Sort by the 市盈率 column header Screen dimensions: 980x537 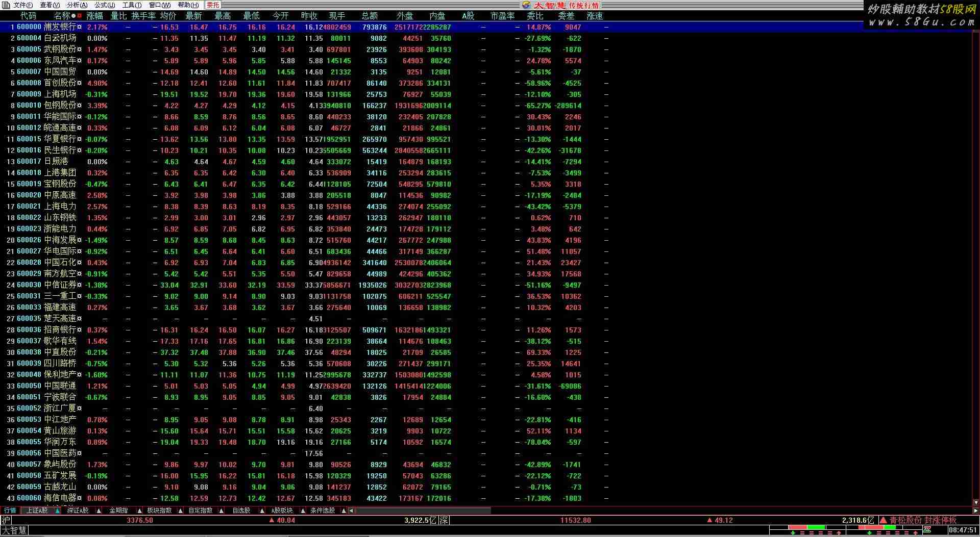coord(502,16)
